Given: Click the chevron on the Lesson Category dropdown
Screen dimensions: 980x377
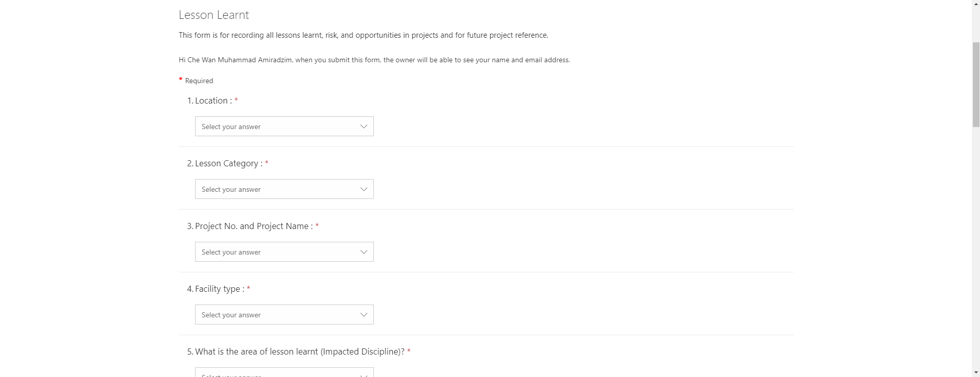Looking at the screenshot, I should pos(363,189).
